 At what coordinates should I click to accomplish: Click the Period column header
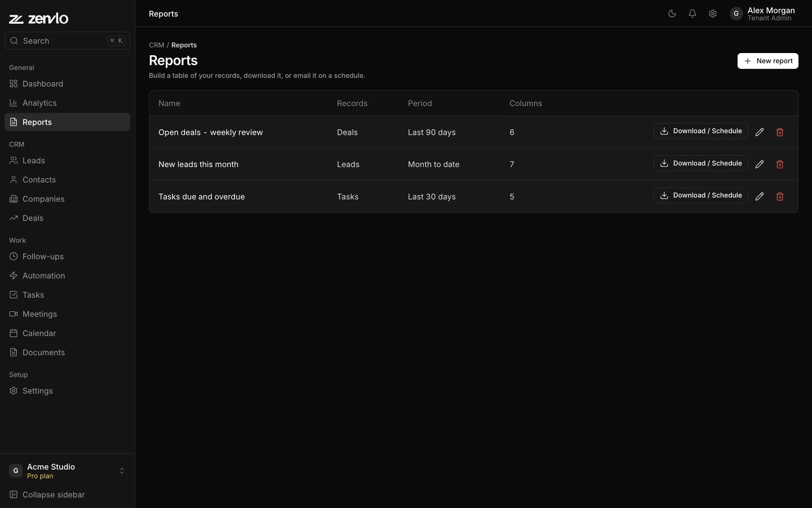[x=420, y=103]
